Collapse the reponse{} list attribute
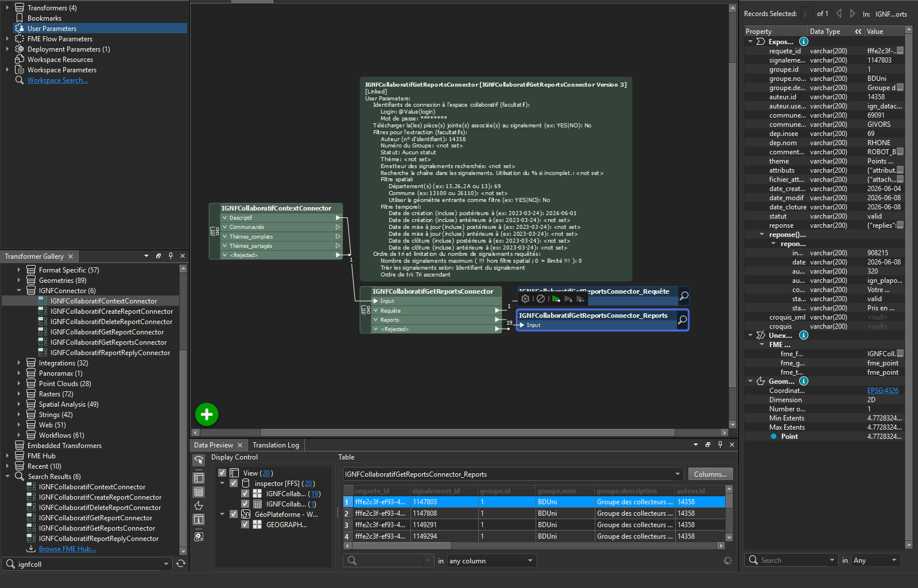The width and height of the screenshot is (918, 588). [x=762, y=234]
